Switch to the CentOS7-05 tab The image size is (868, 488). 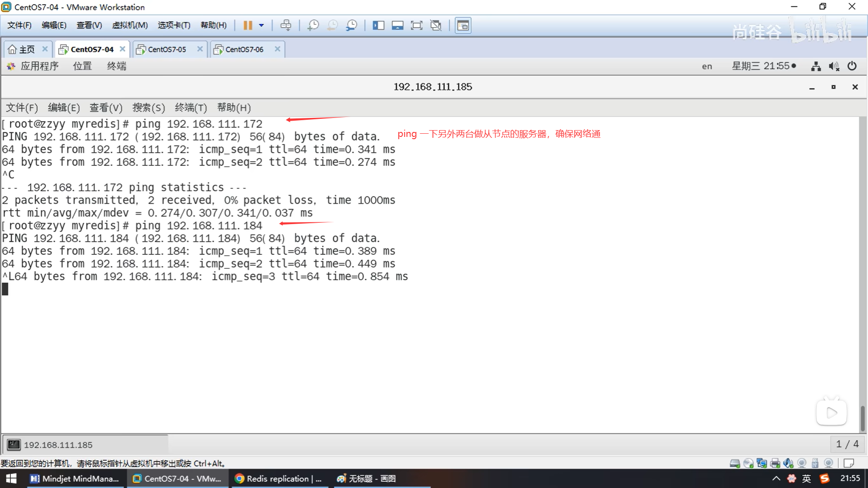(x=167, y=49)
